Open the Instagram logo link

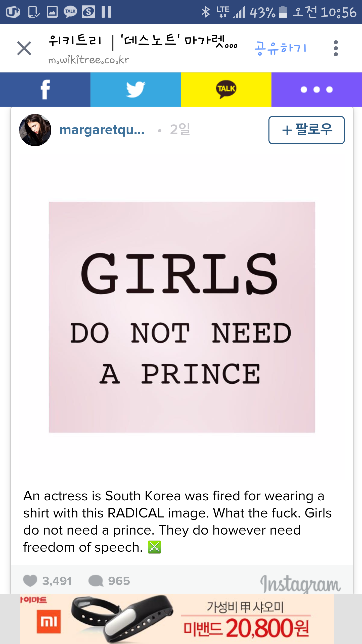[300, 583]
